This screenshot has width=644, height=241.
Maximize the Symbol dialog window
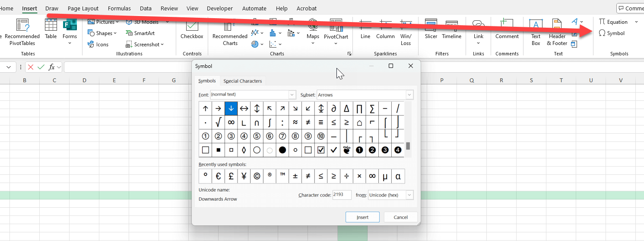click(x=391, y=66)
